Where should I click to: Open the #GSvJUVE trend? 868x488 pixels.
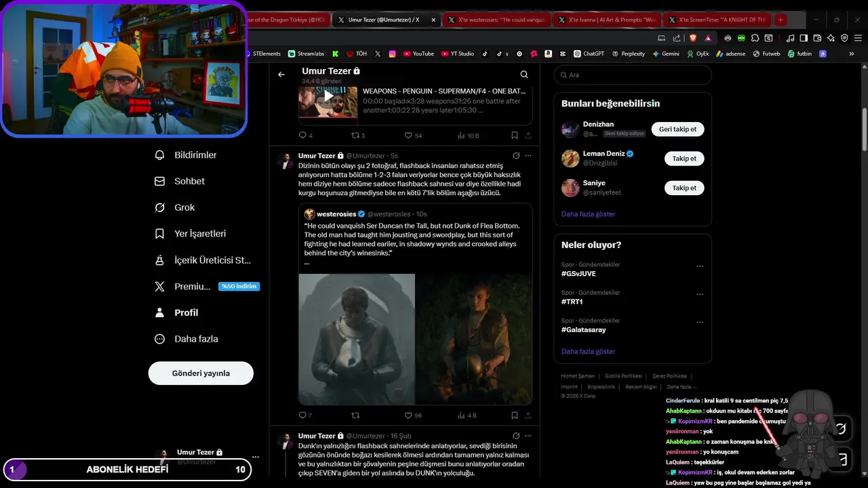pyautogui.click(x=578, y=274)
